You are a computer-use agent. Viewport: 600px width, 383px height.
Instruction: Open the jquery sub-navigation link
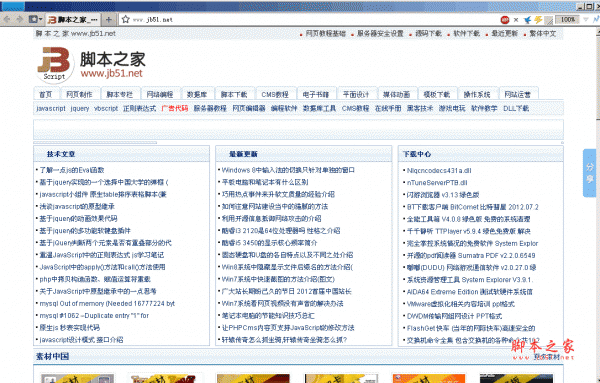(x=80, y=108)
